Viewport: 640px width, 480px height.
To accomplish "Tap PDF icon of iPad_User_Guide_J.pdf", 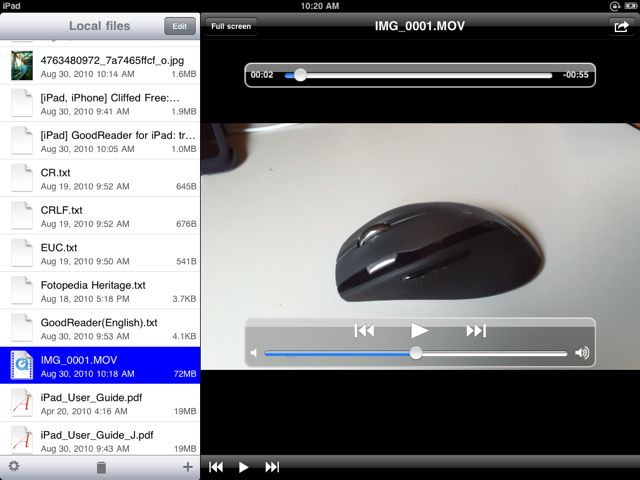I will point(22,440).
